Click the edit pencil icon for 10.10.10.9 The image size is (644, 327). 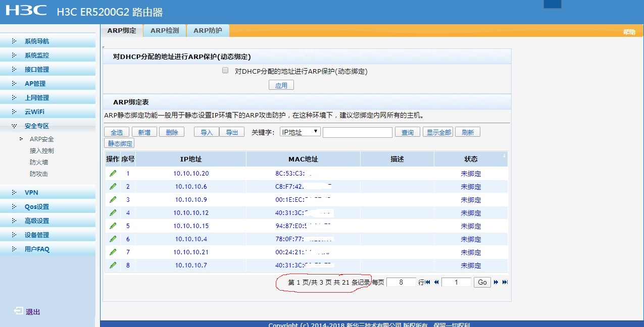[x=113, y=199]
